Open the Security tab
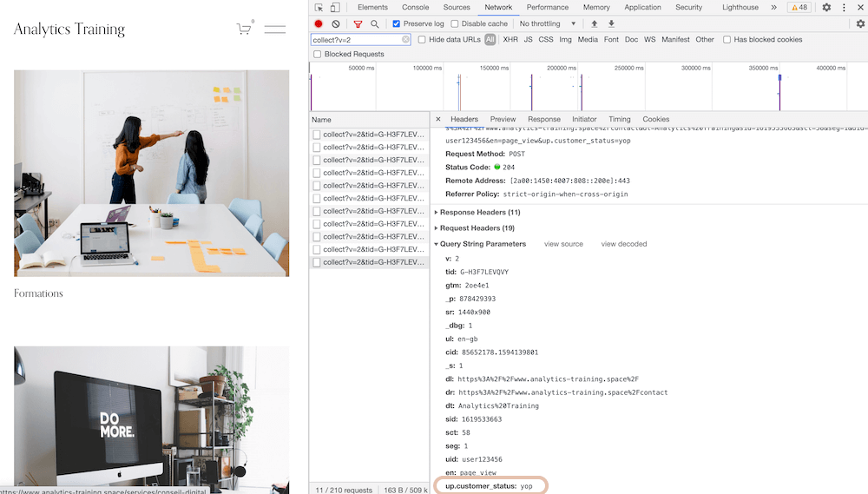This screenshot has height=494, width=868. point(688,7)
